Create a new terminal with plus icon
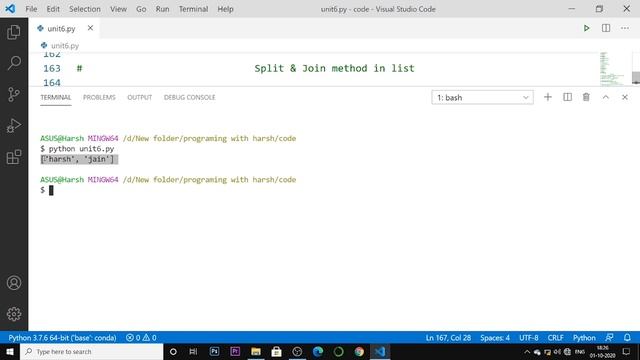The height and width of the screenshot is (360, 640). [x=548, y=97]
